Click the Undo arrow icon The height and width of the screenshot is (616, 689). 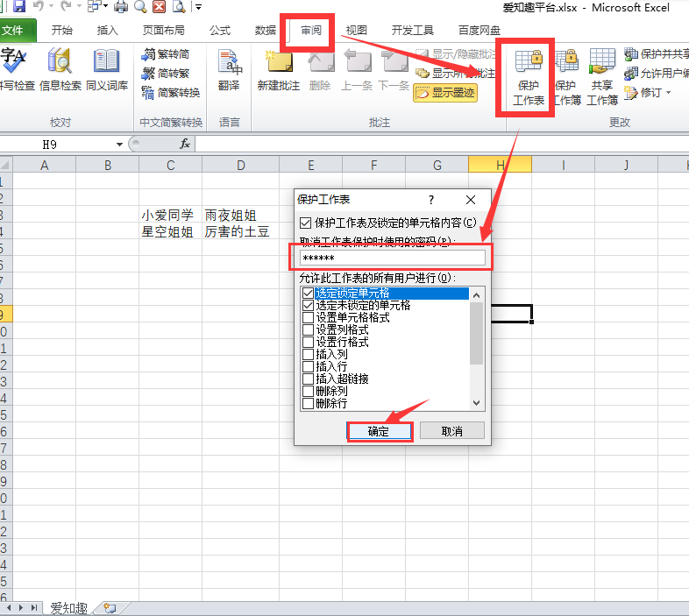click(x=39, y=6)
